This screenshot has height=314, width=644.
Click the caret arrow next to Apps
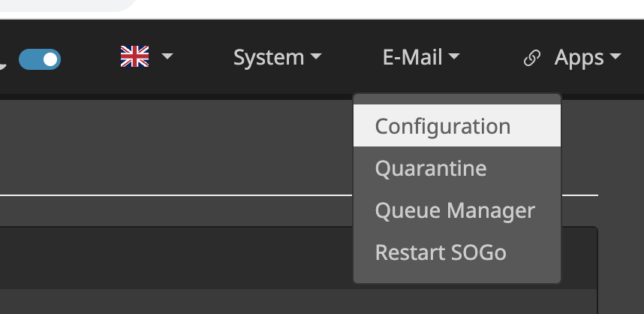pyautogui.click(x=615, y=58)
